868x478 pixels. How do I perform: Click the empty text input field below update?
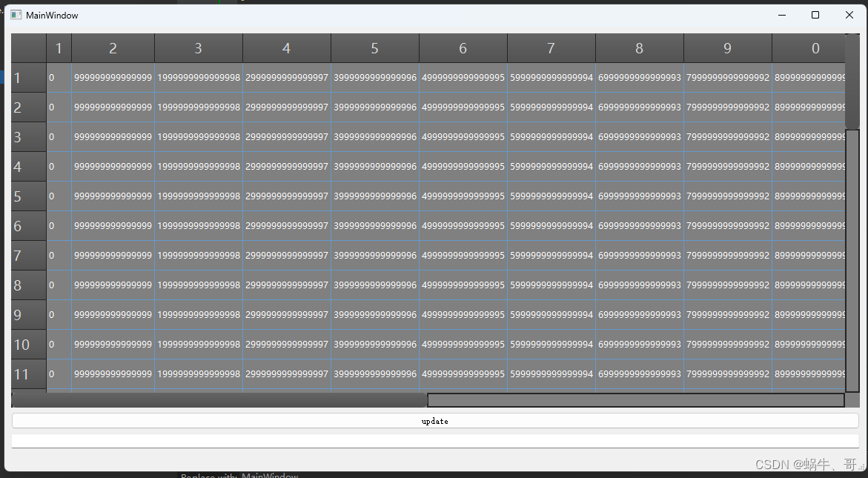tap(434, 440)
